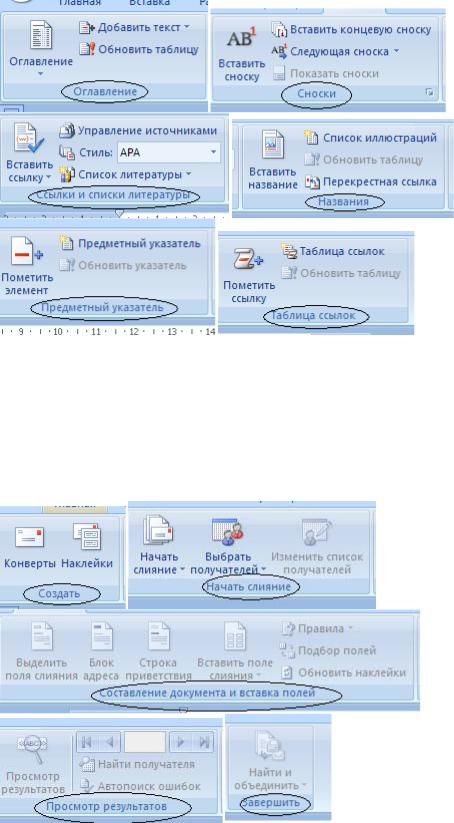Screen dimensions: 454x823
Task: Click Обновить наклейки
Action: (x=343, y=672)
